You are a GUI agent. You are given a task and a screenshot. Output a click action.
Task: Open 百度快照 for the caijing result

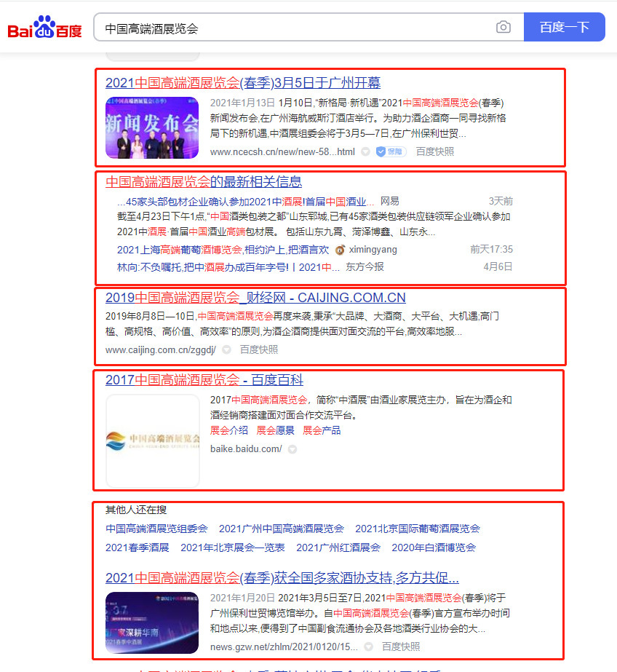point(258,349)
